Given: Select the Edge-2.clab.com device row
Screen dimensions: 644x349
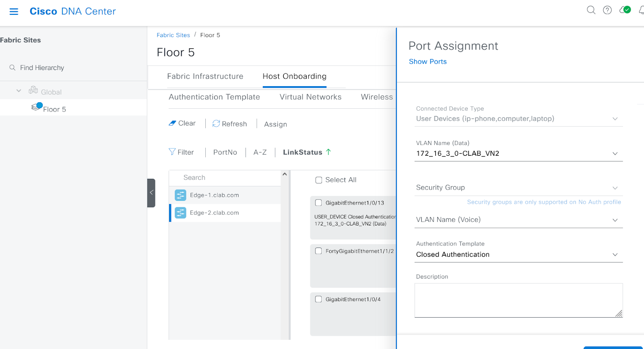Looking at the screenshot, I should point(225,213).
